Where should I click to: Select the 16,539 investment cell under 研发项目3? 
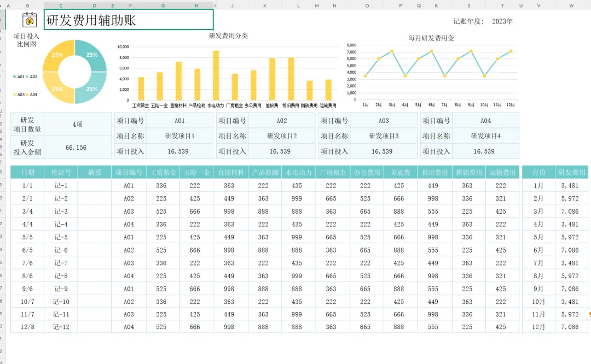click(x=384, y=151)
